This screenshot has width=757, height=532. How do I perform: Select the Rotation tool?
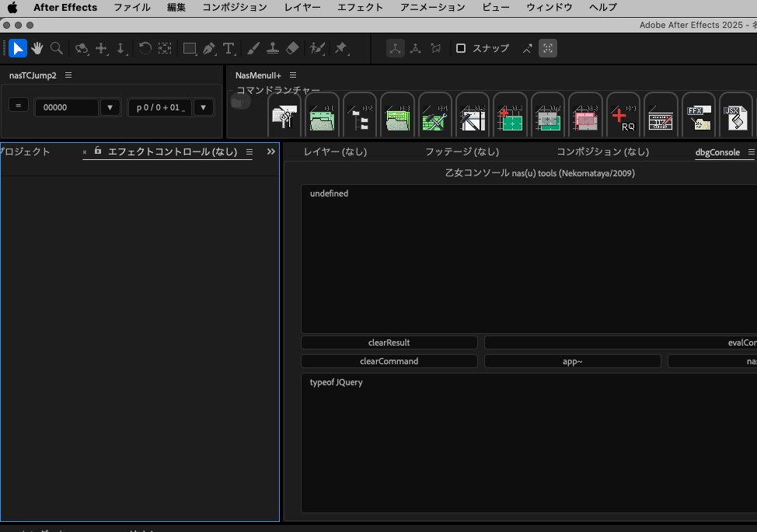145,48
